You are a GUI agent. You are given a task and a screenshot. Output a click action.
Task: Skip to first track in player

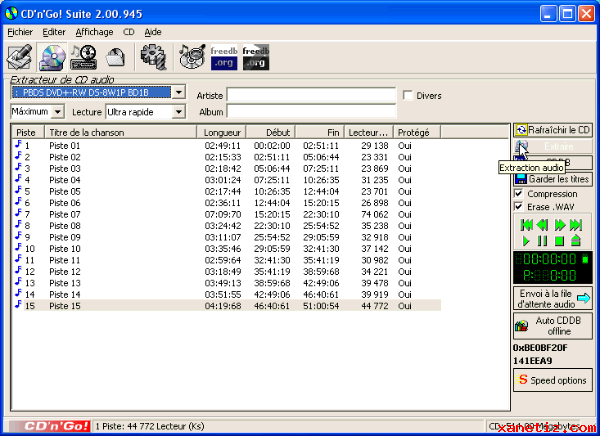[527, 225]
